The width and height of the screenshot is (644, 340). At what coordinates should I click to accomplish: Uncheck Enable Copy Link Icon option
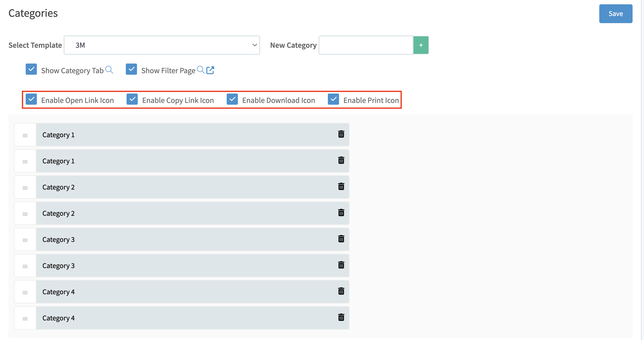(132, 99)
